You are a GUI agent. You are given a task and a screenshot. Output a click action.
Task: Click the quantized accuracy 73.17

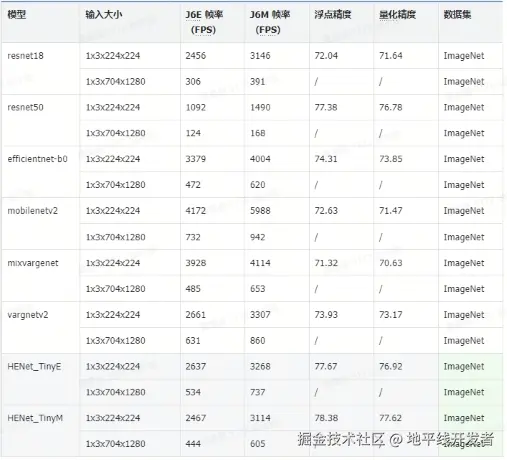point(391,315)
